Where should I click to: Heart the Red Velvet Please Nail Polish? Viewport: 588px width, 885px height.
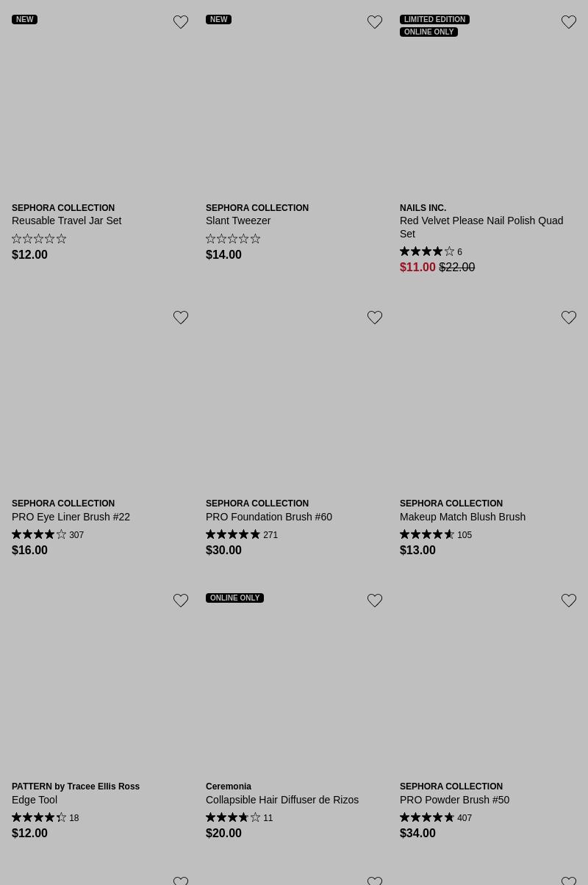569,22
